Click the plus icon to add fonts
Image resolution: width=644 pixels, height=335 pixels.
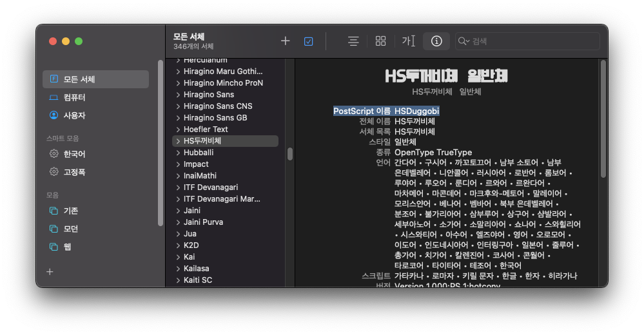286,41
